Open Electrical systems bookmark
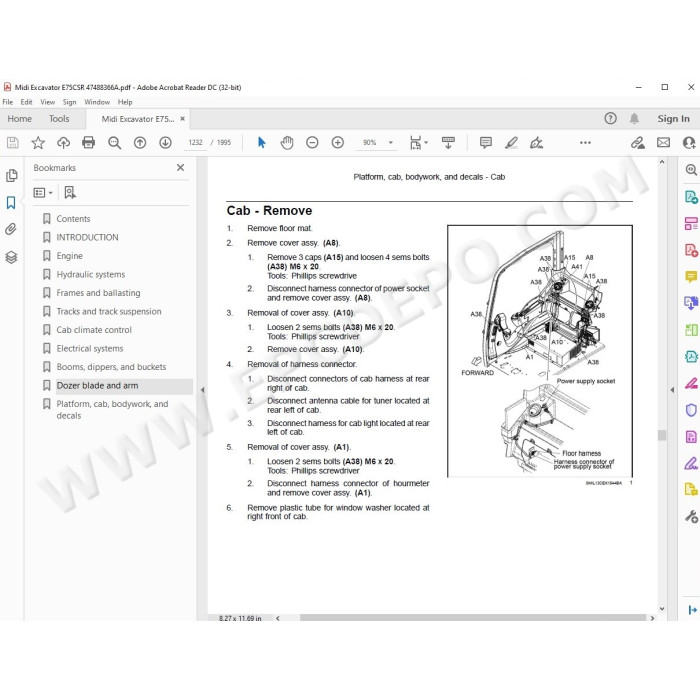This screenshot has width=700, height=700. click(x=90, y=348)
